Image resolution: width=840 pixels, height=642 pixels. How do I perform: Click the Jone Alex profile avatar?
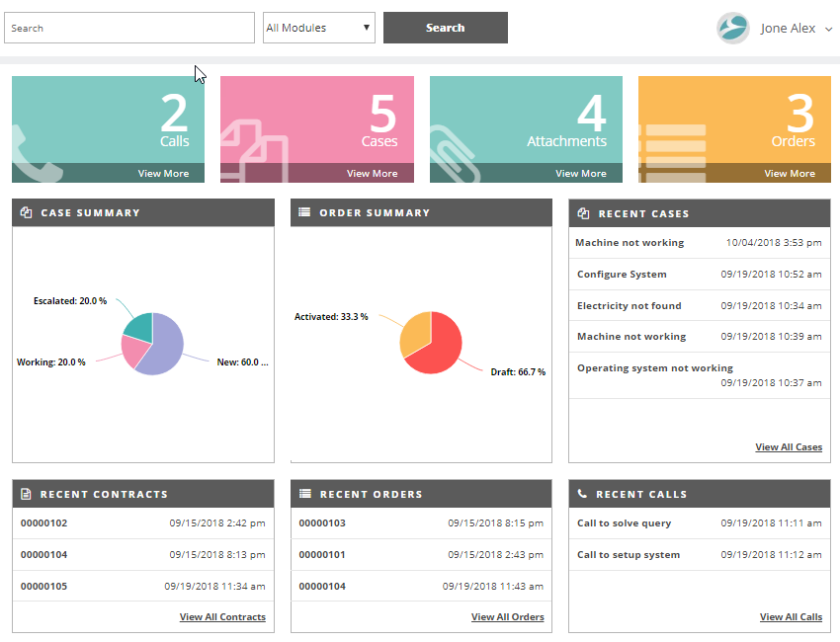click(733, 28)
